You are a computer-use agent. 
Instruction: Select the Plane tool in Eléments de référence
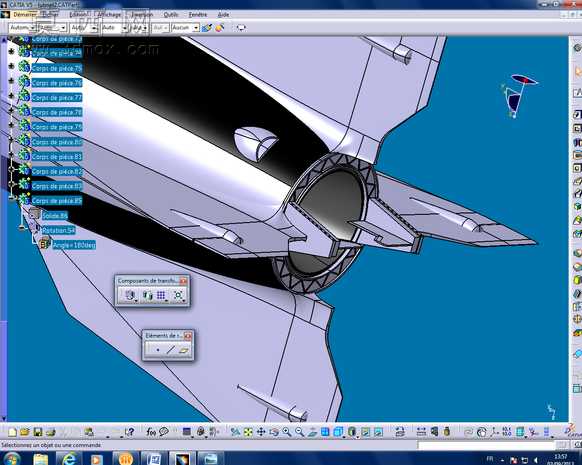click(184, 350)
